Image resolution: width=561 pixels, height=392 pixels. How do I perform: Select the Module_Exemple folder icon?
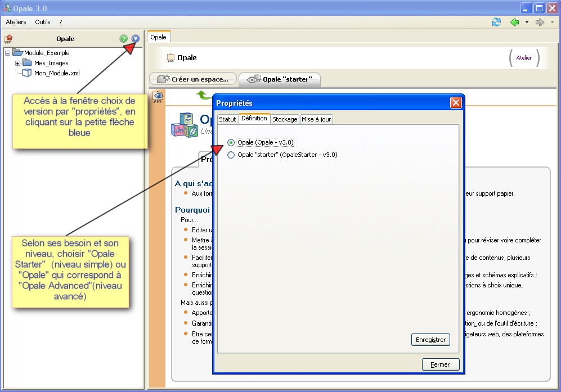click(x=17, y=52)
